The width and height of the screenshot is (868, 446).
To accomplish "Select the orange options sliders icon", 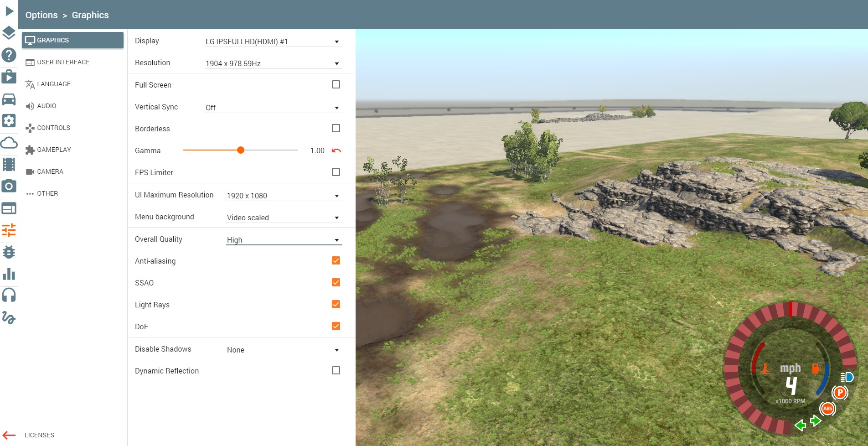I will tap(9, 230).
